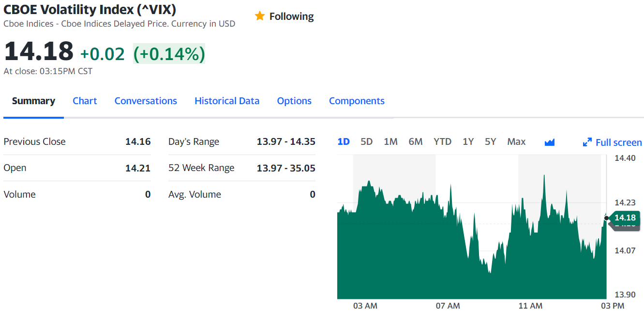This screenshot has height=312, width=644.
Task: Click the +0.02 price change value
Action: pyautogui.click(x=103, y=54)
